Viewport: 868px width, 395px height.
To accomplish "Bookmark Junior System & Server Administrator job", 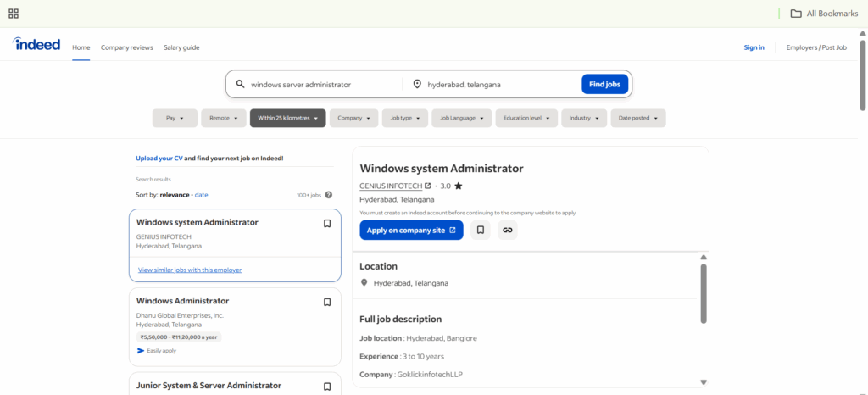I will [x=327, y=387].
